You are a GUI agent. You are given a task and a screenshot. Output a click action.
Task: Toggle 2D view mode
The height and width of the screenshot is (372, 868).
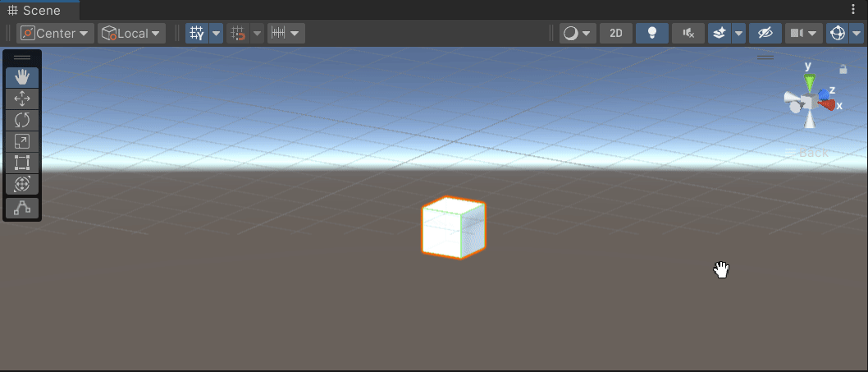pyautogui.click(x=616, y=34)
